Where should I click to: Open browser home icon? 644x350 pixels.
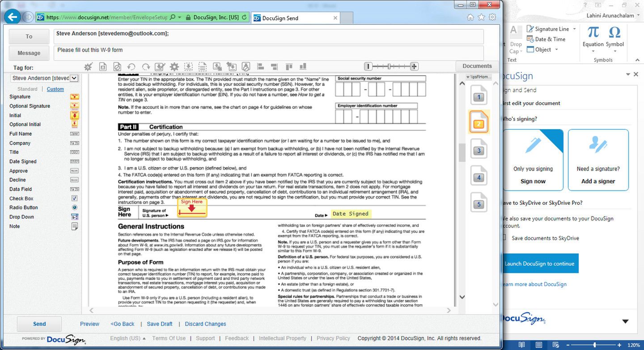tap(470, 17)
